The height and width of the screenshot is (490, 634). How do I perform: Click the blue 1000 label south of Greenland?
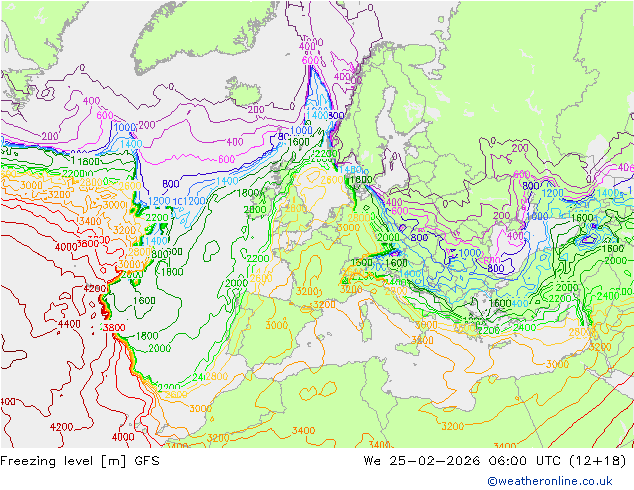coord(125,127)
